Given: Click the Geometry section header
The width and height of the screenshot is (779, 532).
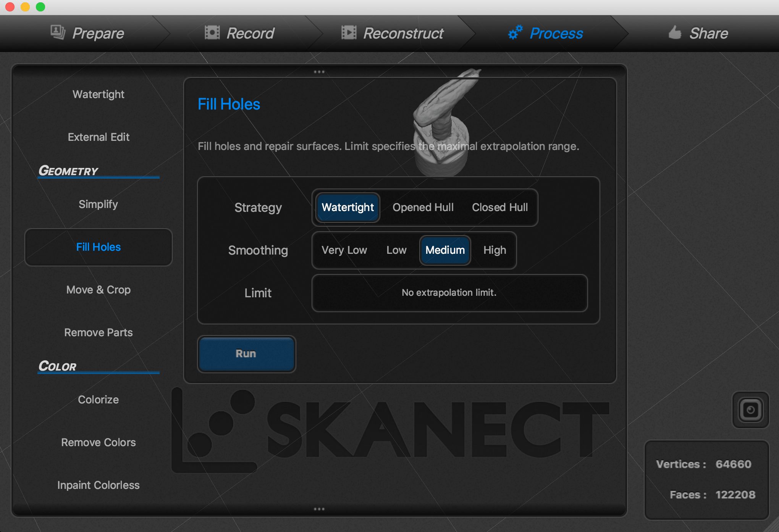Looking at the screenshot, I should point(68,171).
